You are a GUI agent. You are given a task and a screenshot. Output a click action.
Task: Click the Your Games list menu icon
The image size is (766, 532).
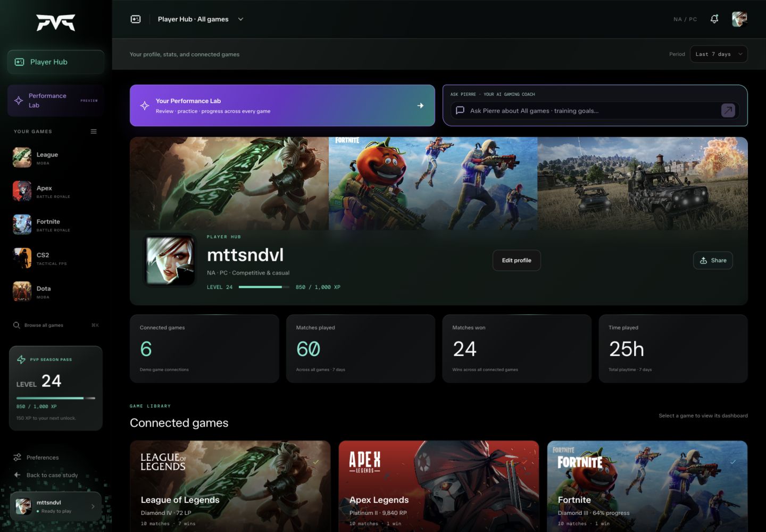click(94, 131)
